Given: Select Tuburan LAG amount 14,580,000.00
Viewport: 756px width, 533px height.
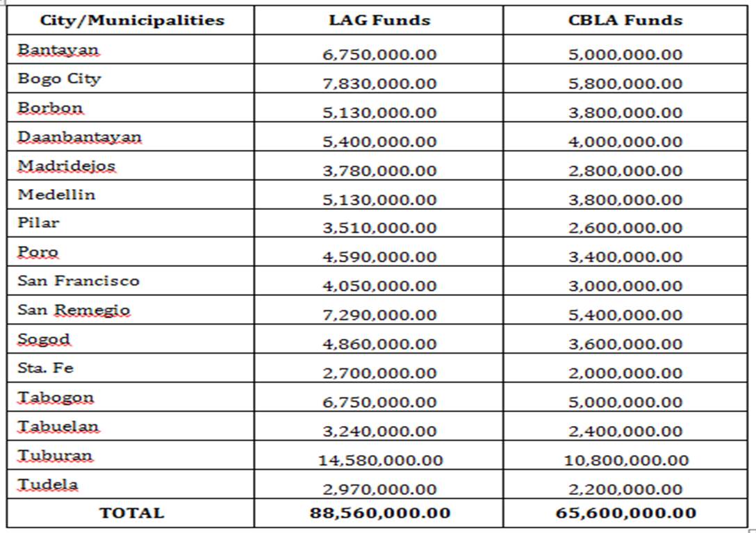Looking at the screenshot, I should (380, 460).
